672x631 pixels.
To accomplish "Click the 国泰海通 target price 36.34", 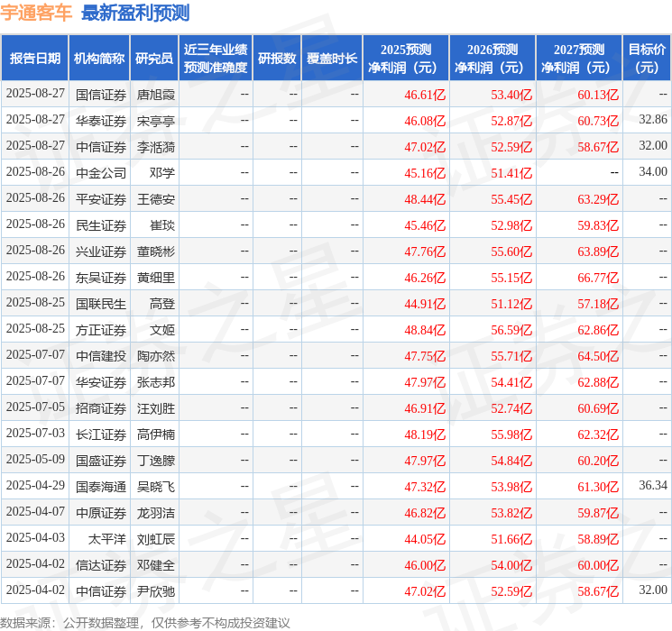I will coord(653,485).
